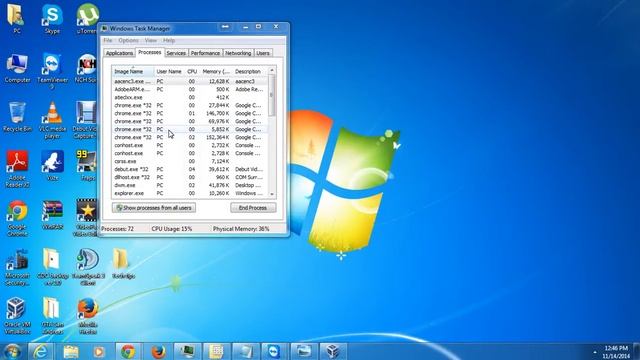Open Oracle VM VirtualBox desktop shortcut
The image size is (640, 360).
[17, 316]
